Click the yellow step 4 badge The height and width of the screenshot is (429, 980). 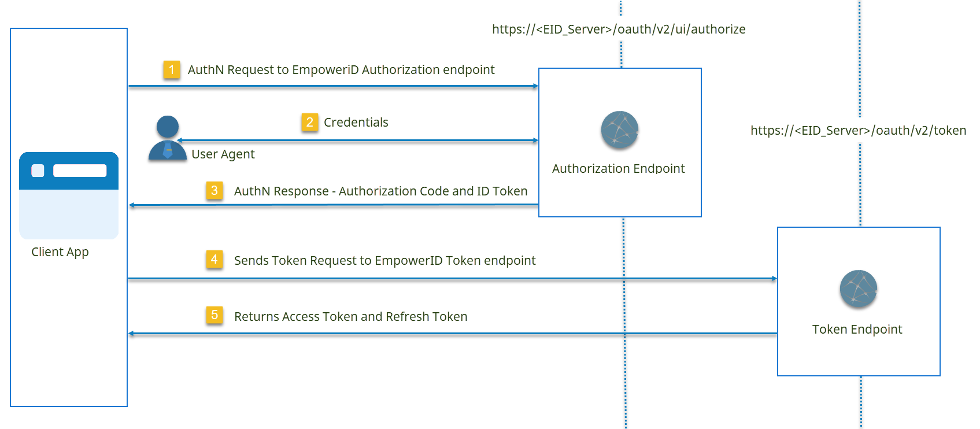[215, 260]
